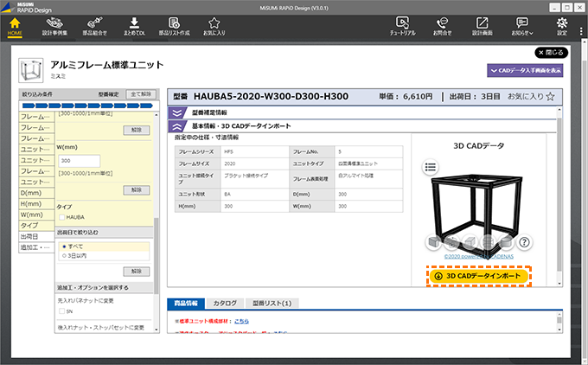This screenshot has height=365, width=588.
Task: Expand the 型番補足情報 section
Action: 176,112
